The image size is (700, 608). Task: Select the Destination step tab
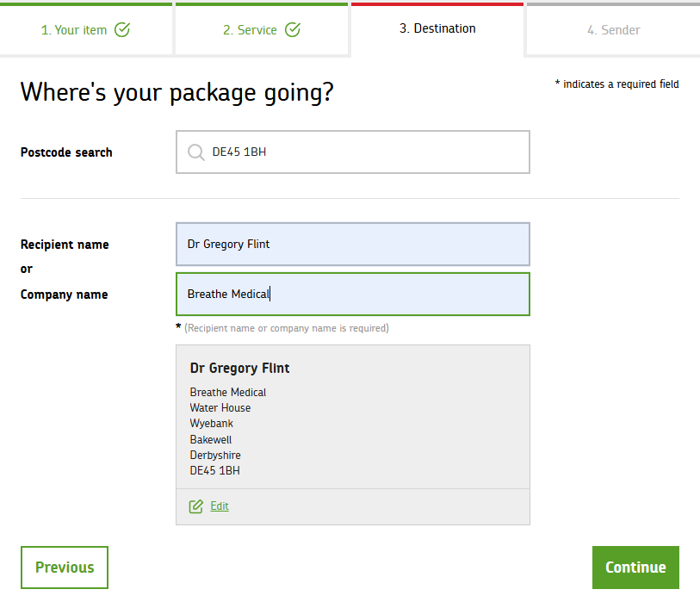(x=437, y=28)
